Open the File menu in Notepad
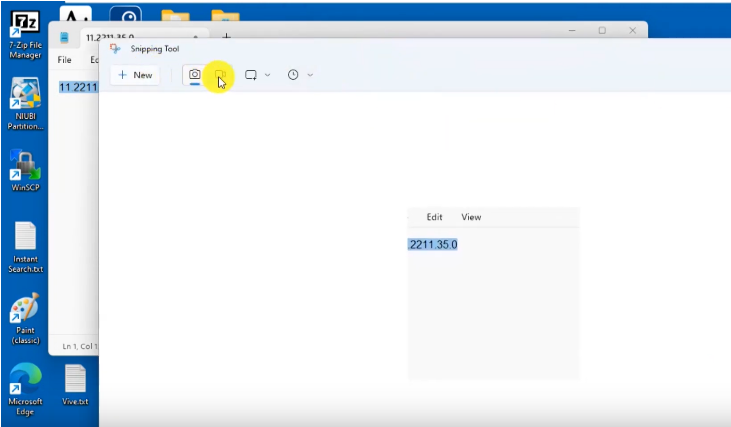The width and height of the screenshot is (731, 427). (65, 60)
